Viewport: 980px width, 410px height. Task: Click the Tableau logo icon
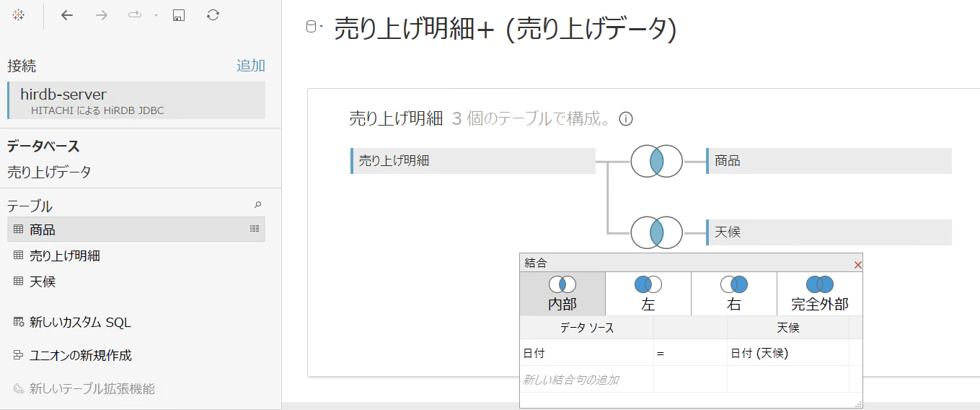19,15
